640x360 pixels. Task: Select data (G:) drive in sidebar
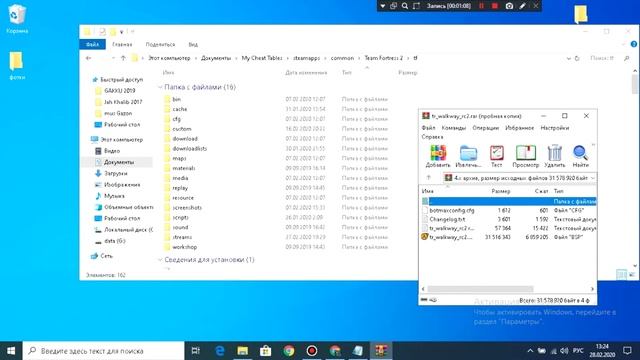(115, 241)
